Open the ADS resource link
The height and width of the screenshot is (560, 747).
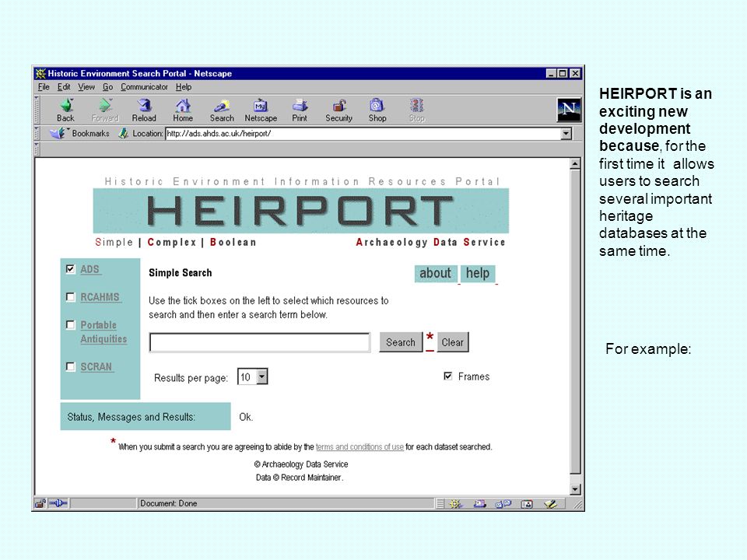pos(89,269)
